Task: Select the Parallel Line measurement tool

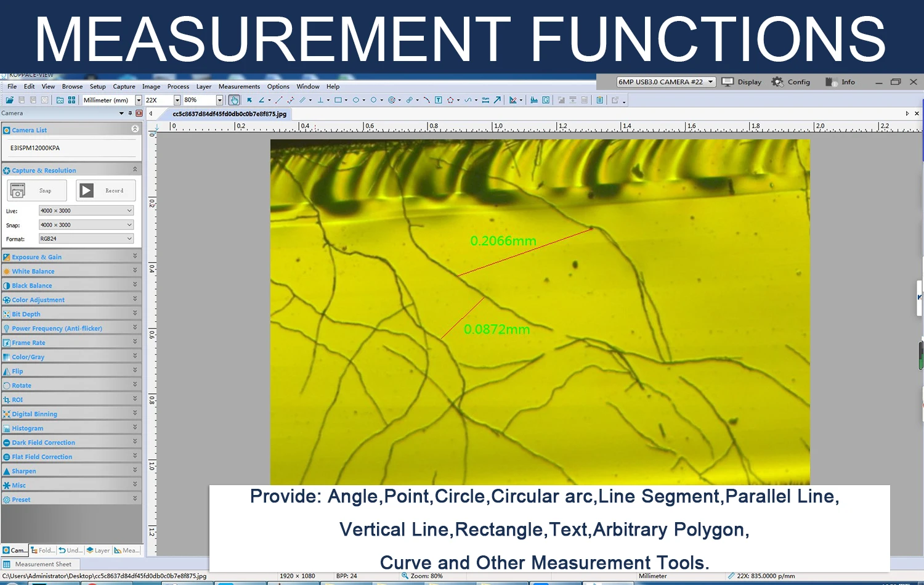Action: [302, 100]
